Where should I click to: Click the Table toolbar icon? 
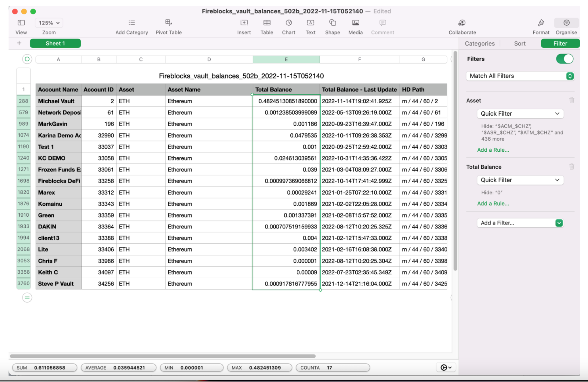point(267,23)
